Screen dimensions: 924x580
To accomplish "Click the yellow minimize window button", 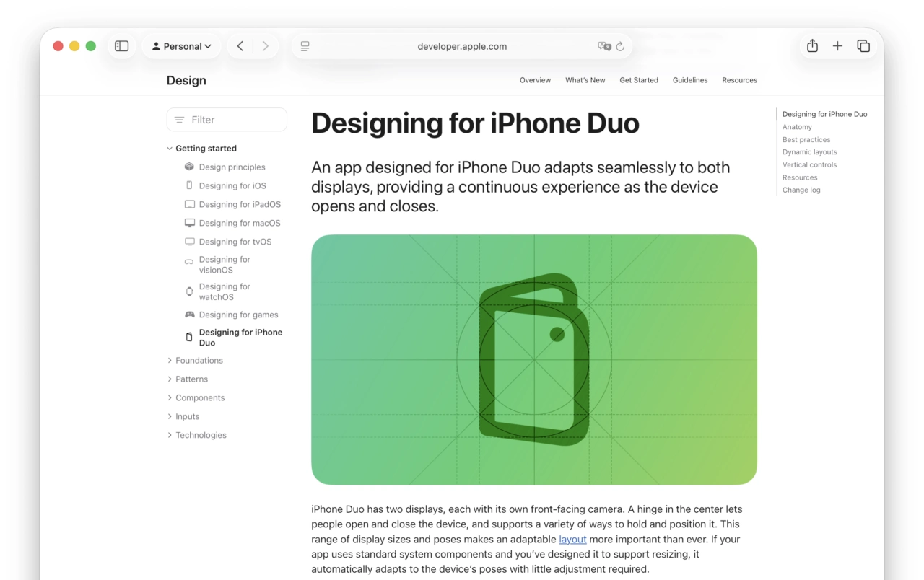I will coord(74,46).
